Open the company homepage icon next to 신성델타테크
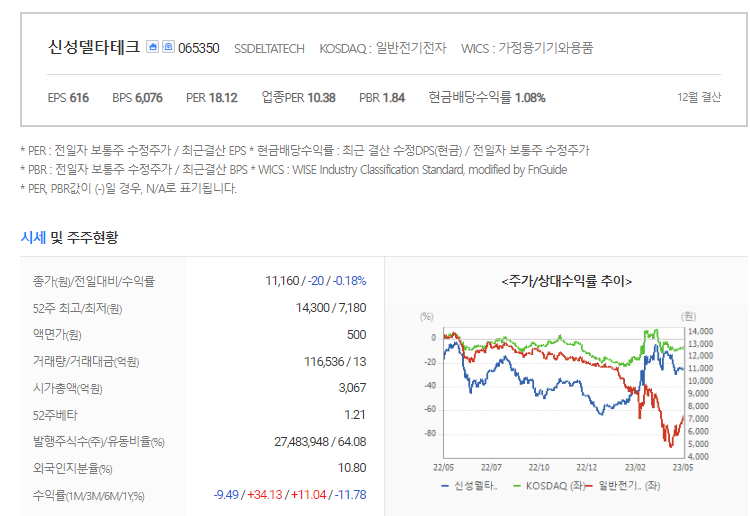Image resolution: width=750 pixels, height=516 pixels. click(152, 47)
